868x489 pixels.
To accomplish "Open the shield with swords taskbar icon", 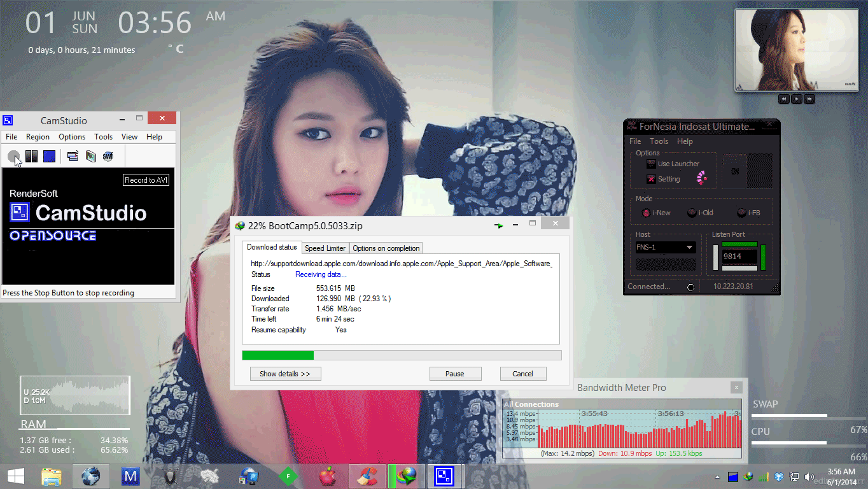I will (x=170, y=476).
